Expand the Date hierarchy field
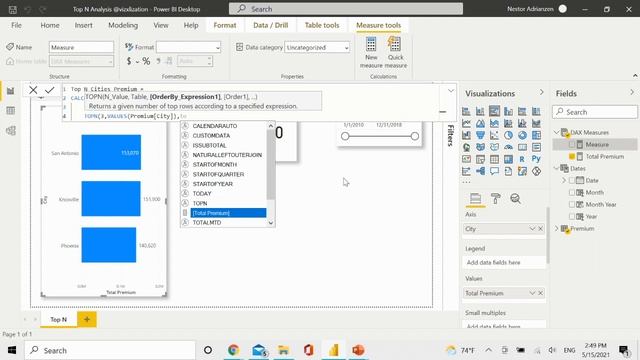Screen dimensions: 640x360 tap(564, 180)
